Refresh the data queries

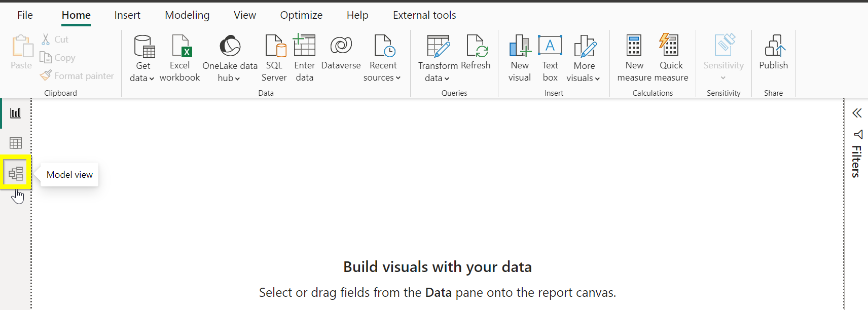(x=476, y=53)
